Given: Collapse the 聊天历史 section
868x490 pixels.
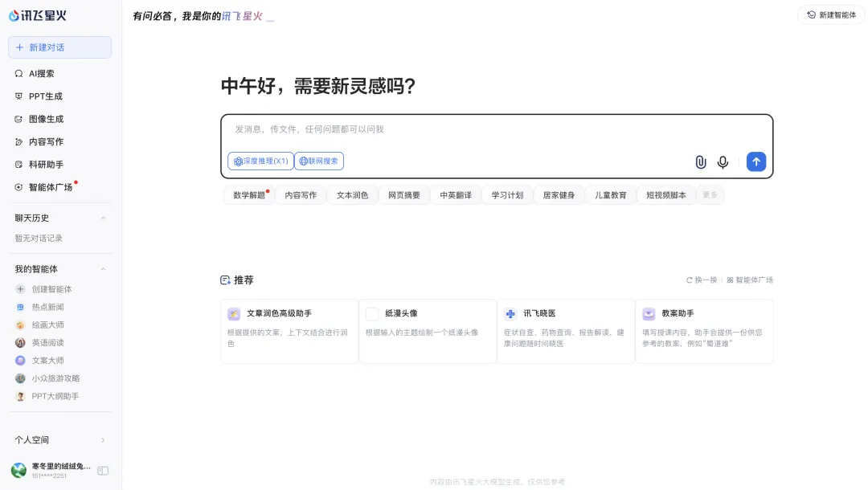Looking at the screenshot, I should 103,218.
